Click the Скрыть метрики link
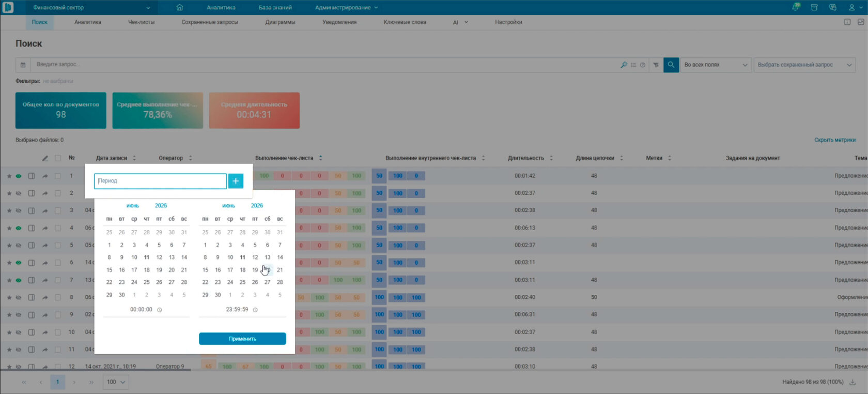The image size is (868, 394). [835, 140]
